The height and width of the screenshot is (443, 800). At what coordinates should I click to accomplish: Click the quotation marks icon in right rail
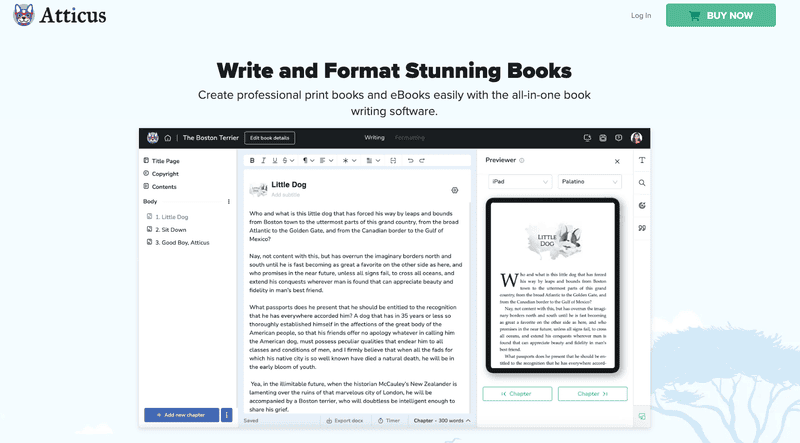click(642, 228)
